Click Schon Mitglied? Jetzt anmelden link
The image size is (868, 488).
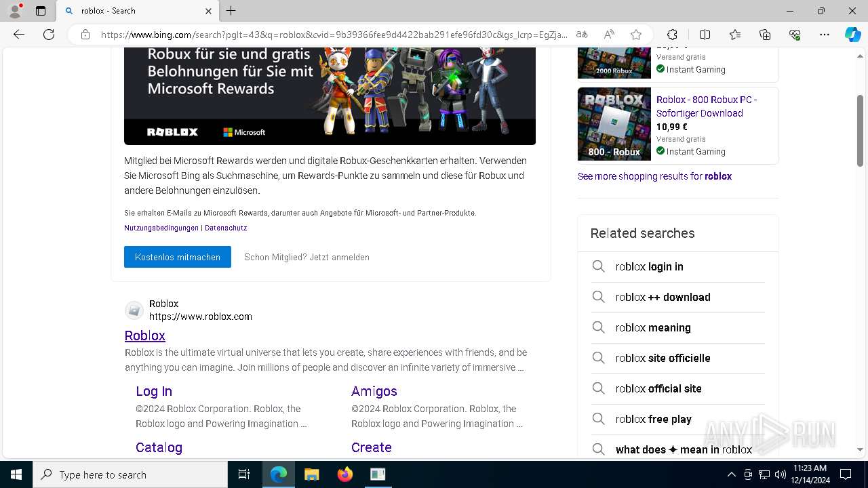tap(307, 257)
